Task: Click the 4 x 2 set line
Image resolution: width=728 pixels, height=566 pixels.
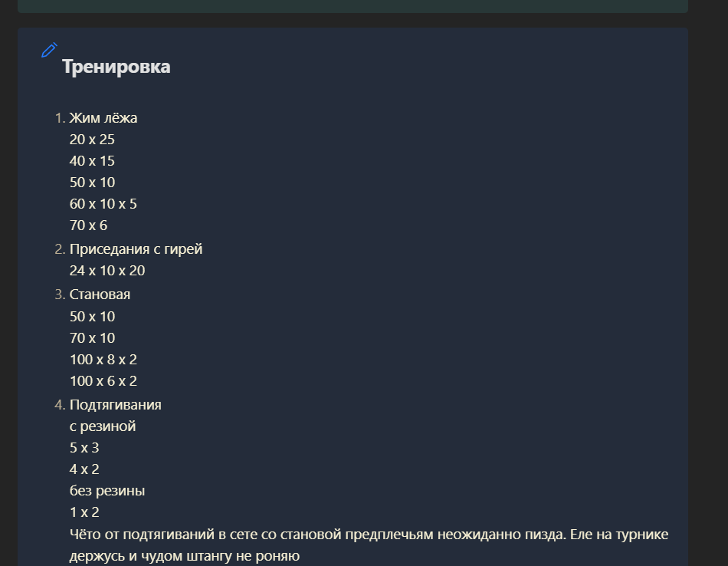Action: tap(84, 469)
